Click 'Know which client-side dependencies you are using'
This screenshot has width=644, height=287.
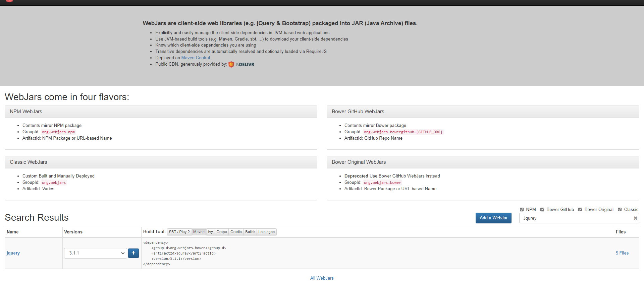[x=206, y=45]
